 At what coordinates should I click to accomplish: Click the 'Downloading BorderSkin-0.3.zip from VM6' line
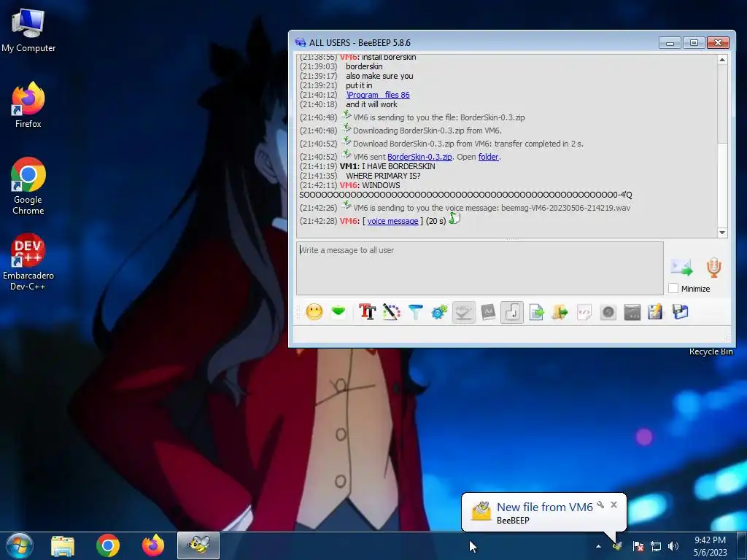tap(427, 131)
